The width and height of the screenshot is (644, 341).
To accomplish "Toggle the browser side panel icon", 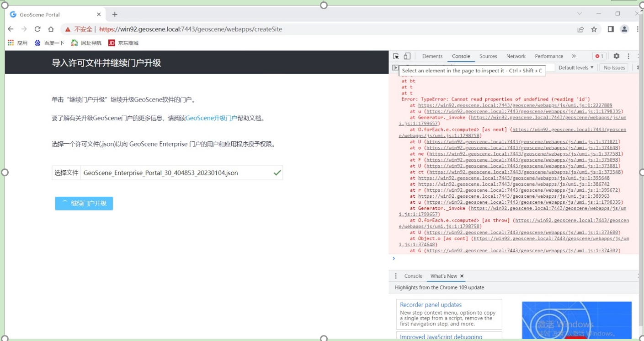I will [611, 29].
